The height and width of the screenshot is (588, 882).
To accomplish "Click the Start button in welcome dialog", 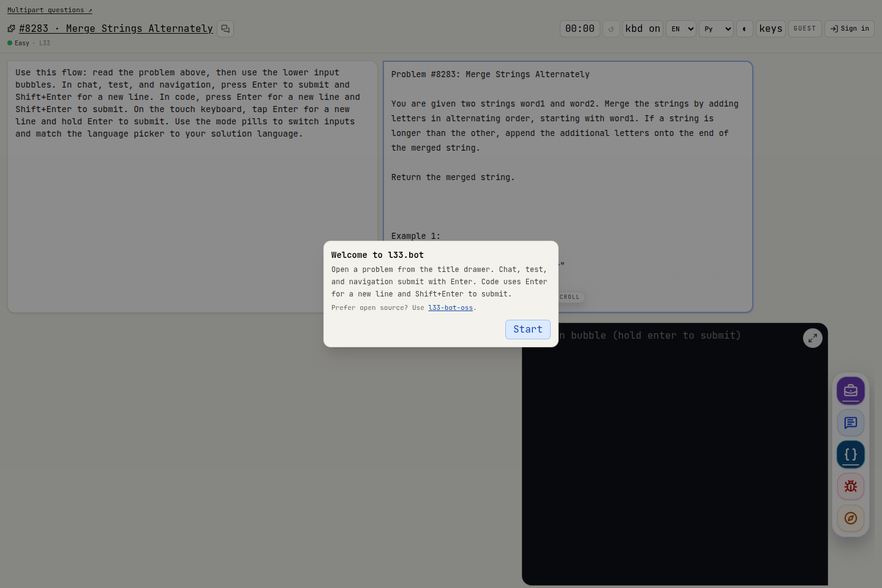I will (527, 329).
